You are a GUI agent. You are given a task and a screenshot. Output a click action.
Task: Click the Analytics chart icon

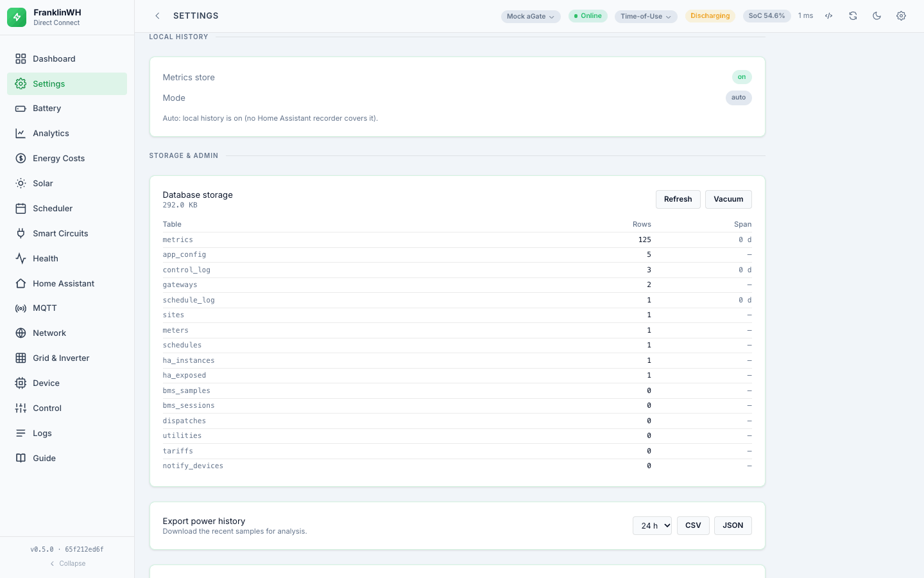(x=21, y=134)
